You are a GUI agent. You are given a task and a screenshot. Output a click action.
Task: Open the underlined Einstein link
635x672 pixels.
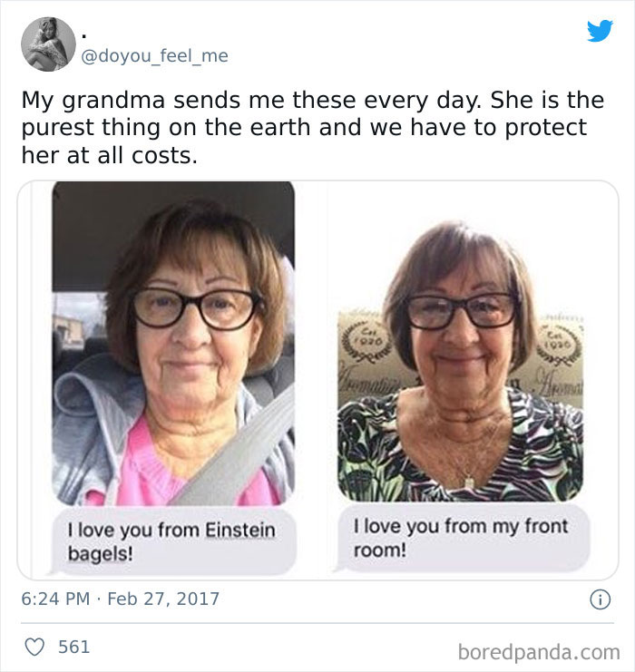tap(239, 530)
